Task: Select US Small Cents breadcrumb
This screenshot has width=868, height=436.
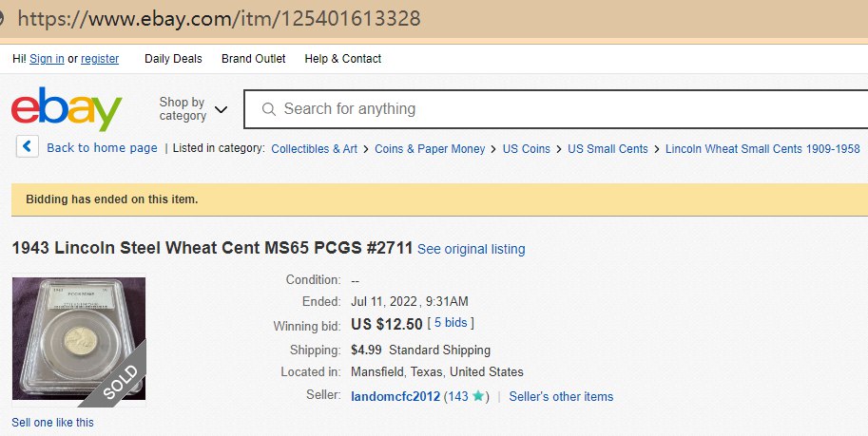Action: tap(608, 149)
